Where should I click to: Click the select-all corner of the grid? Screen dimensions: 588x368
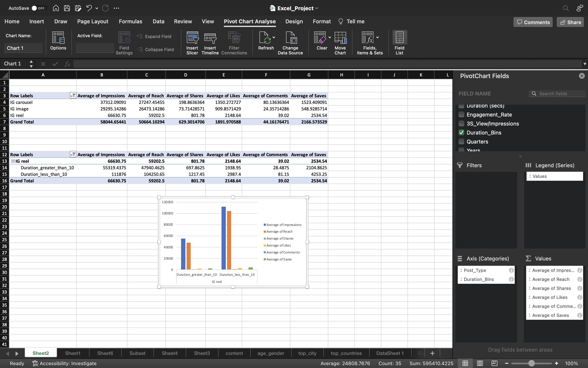[x=5, y=75]
